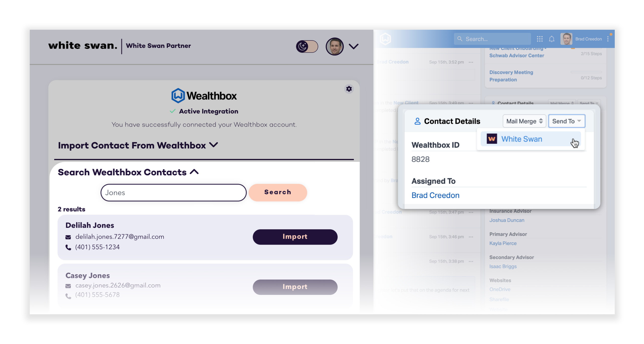Image resolution: width=644 pixels, height=344 pixels.
Task: Click the Brad Creedon assigned advisor link
Action: pos(435,195)
